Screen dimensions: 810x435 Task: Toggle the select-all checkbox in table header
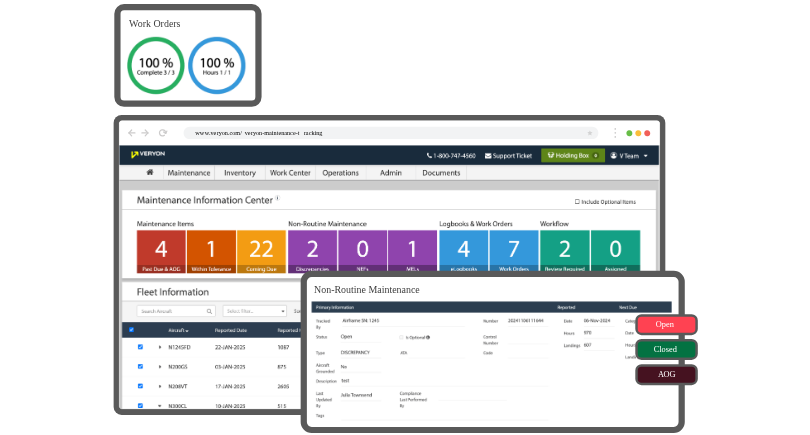131,330
